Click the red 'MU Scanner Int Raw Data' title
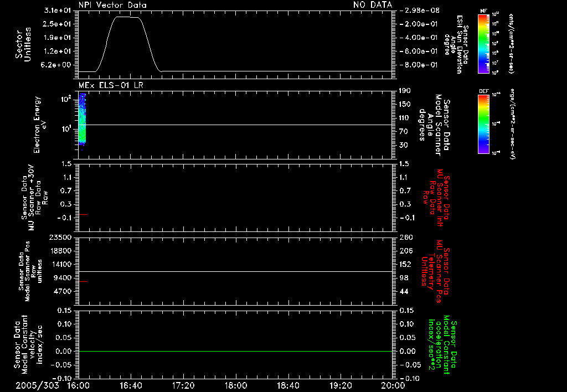 [436, 198]
